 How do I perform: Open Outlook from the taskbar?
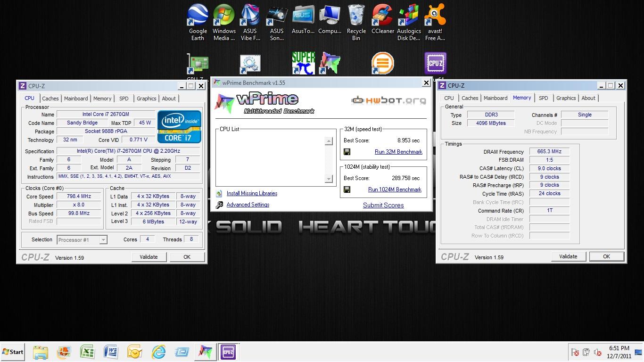coord(134,352)
